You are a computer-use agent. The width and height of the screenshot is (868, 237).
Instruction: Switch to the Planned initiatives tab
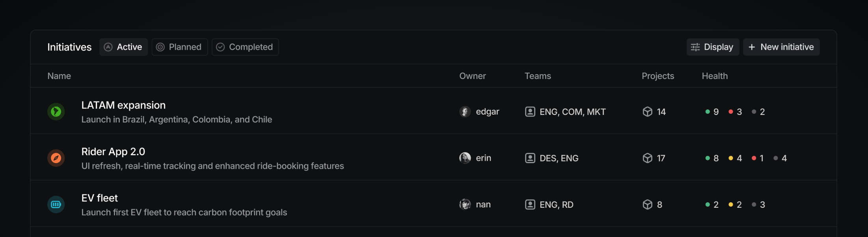pos(180,47)
